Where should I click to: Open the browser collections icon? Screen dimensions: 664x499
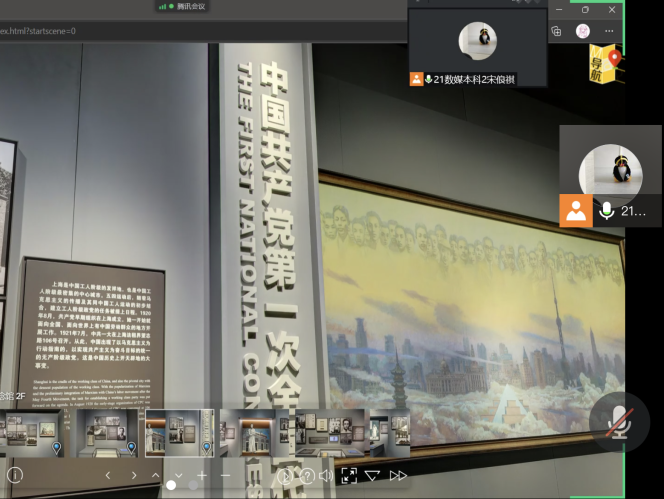click(557, 31)
